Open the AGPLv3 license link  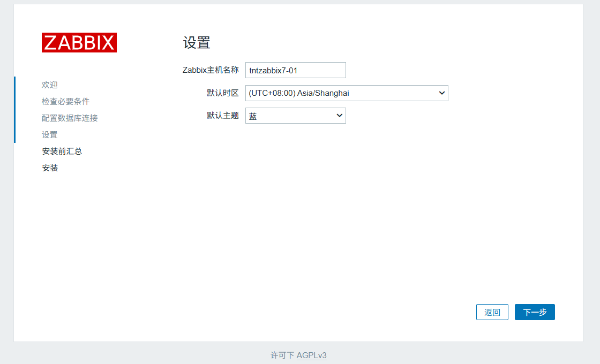[312, 355]
